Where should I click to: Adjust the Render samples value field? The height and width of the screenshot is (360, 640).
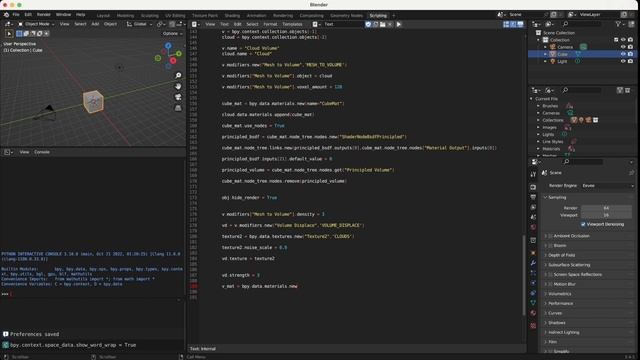pyautogui.click(x=607, y=208)
